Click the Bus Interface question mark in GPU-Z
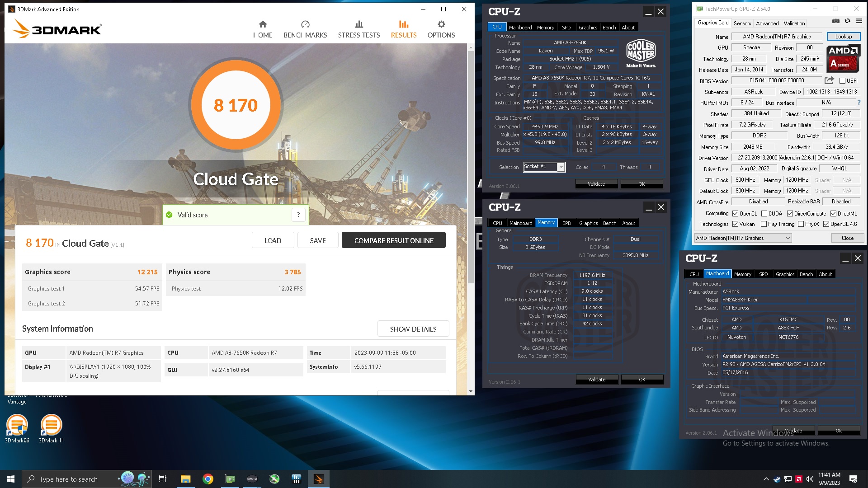The image size is (868, 488). [x=859, y=103]
